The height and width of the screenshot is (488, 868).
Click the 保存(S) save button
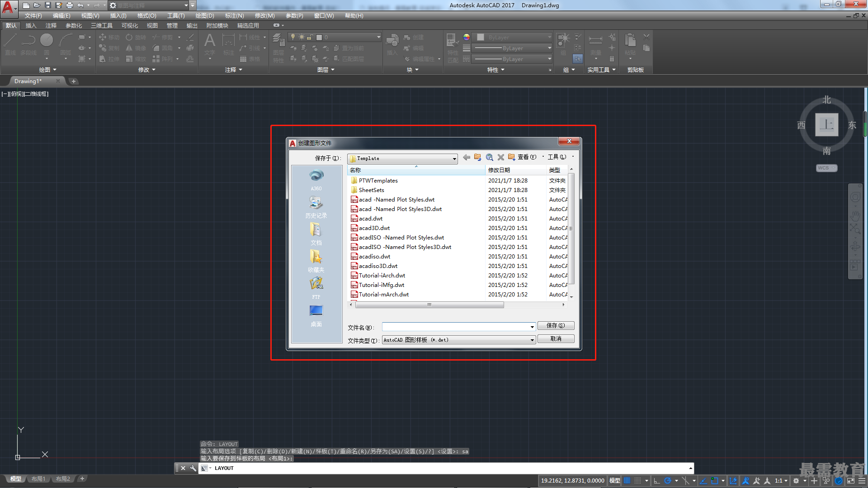[556, 326]
